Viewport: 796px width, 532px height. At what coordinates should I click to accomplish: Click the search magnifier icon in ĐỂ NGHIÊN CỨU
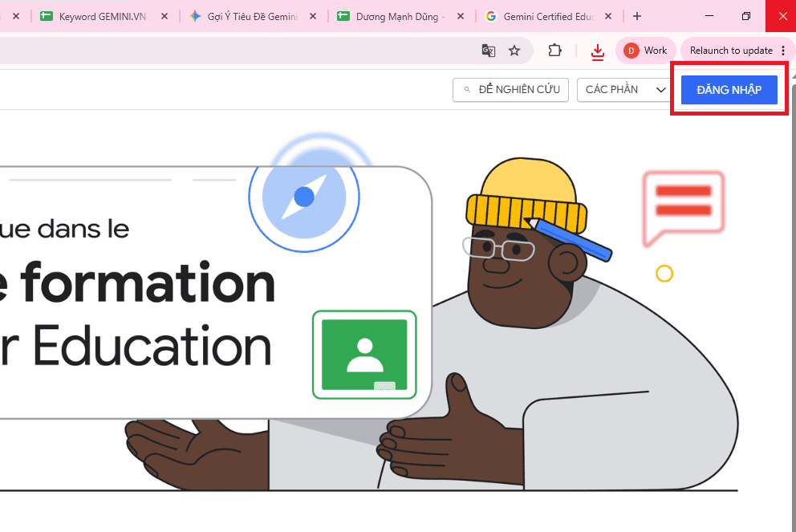tap(467, 90)
